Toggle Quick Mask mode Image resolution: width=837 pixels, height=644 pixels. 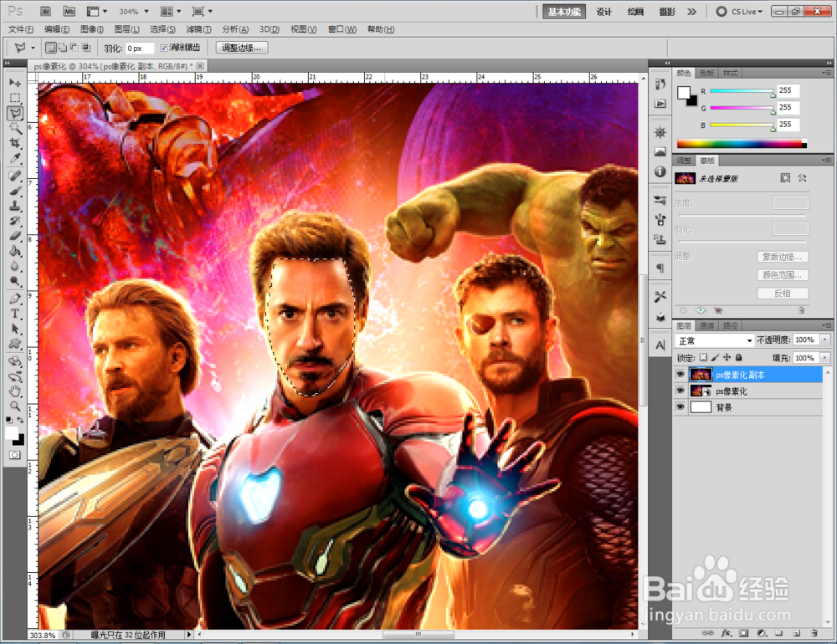(x=15, y=455)
